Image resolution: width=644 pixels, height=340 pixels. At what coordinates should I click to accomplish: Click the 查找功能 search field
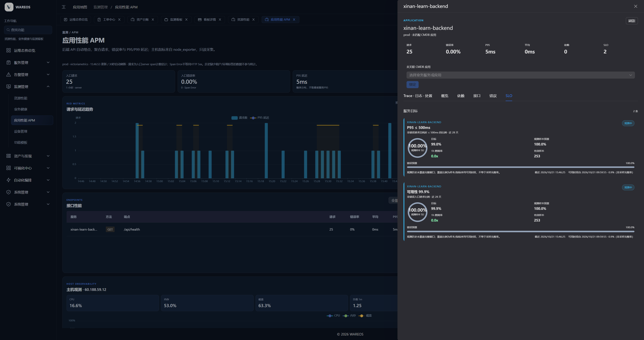28,30
